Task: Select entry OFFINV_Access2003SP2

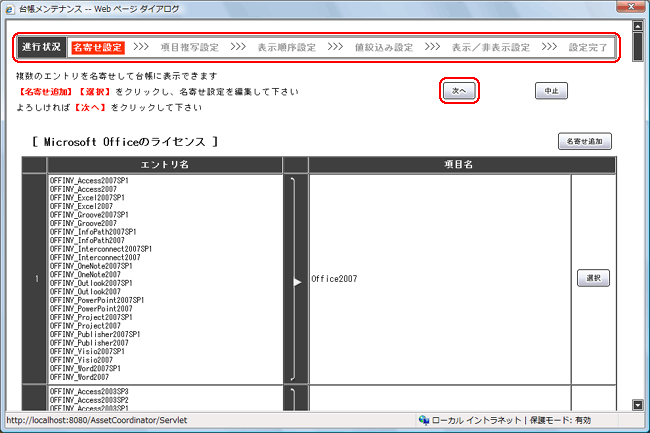Action: click(x=89, y=400)
